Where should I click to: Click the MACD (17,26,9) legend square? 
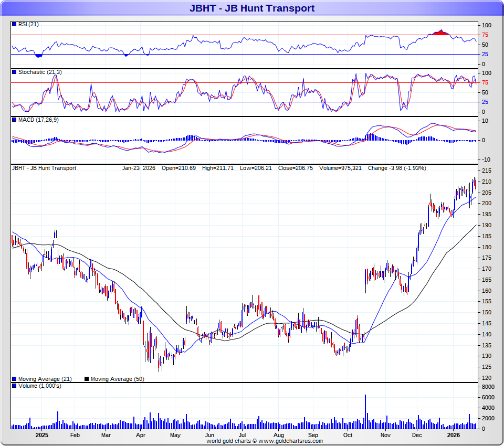14,120
